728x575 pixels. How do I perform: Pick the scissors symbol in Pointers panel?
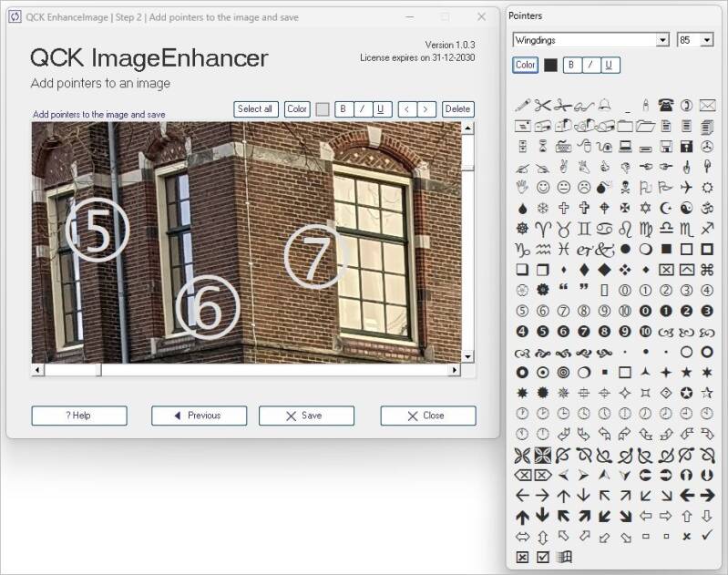coord(543,105)
